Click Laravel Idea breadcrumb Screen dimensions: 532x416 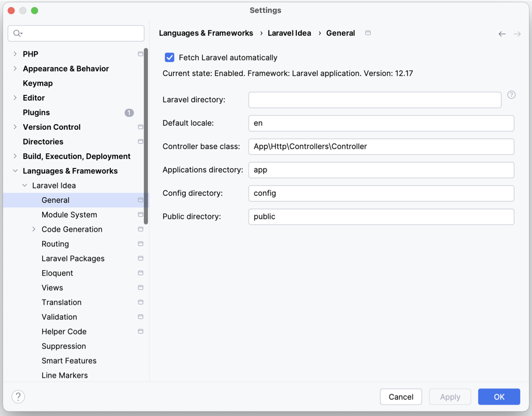click(289, 33)
